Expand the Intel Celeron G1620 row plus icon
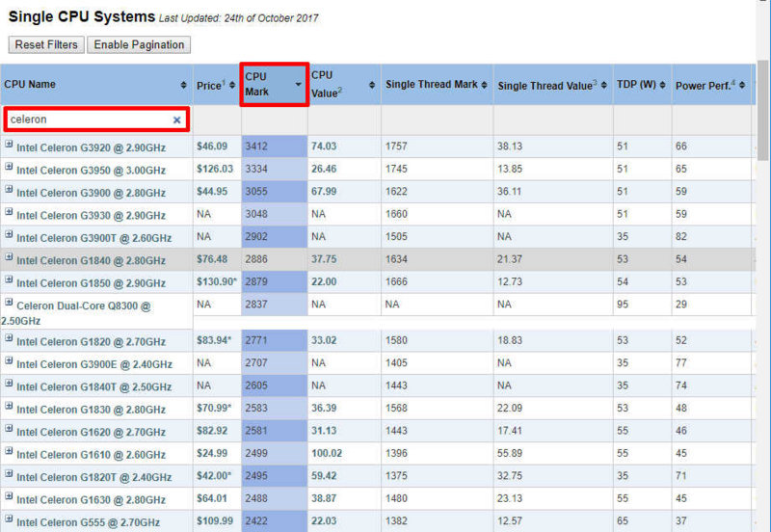The image size is (771, 532). pyautogui.click(x=9, y=428)
